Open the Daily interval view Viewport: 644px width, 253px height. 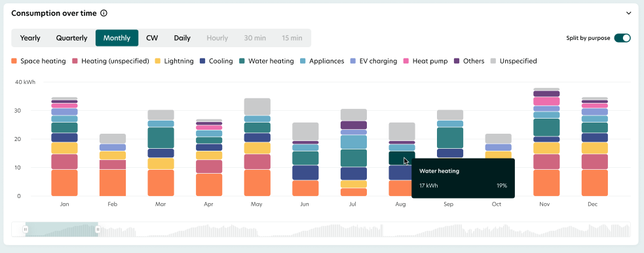tap(182, 38)
